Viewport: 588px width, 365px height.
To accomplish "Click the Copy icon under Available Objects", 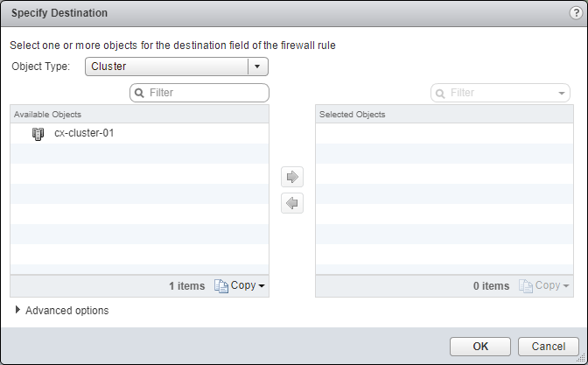I will [220, 285].
